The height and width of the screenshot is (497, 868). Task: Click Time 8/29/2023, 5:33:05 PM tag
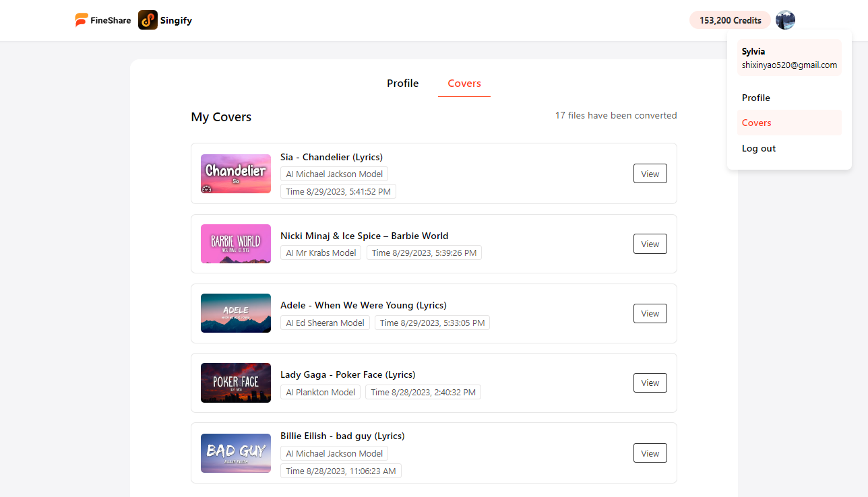(x=432, y=323)
